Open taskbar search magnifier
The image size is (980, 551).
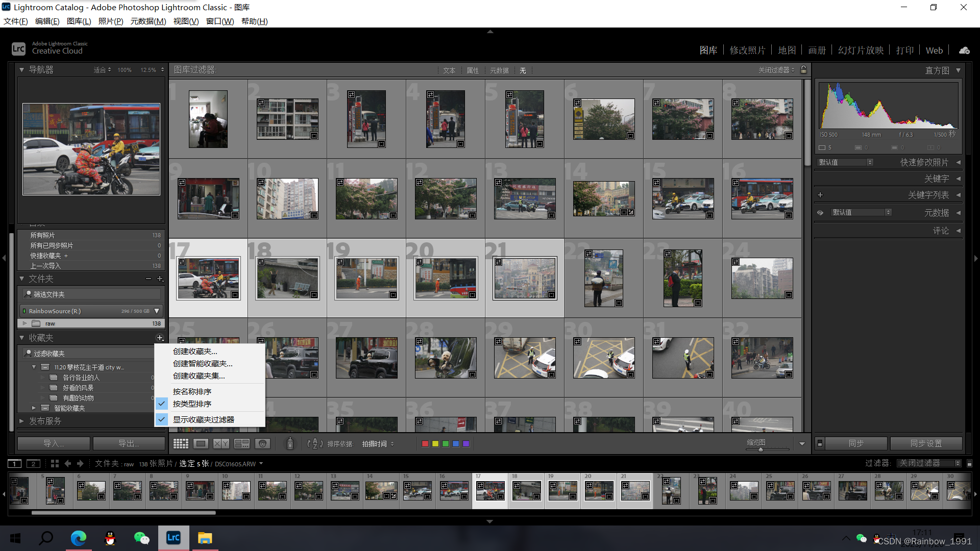(x=46, y=538)
